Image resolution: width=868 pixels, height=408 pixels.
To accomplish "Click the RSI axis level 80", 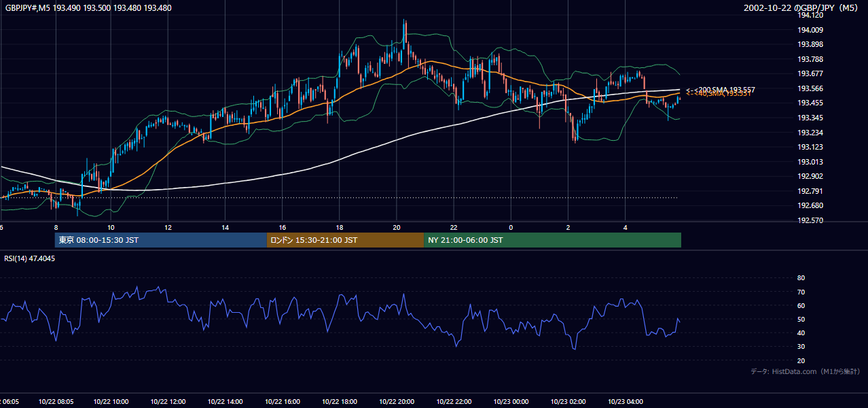I will (x=801, y=278).
